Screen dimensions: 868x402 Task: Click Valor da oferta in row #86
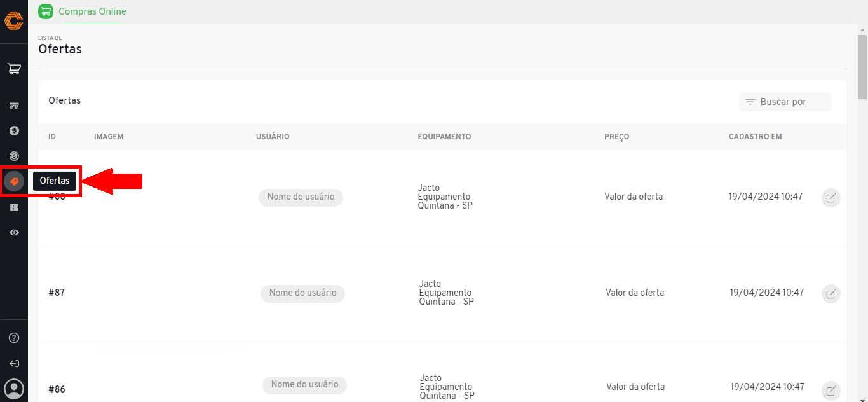(x=635, y=387)
